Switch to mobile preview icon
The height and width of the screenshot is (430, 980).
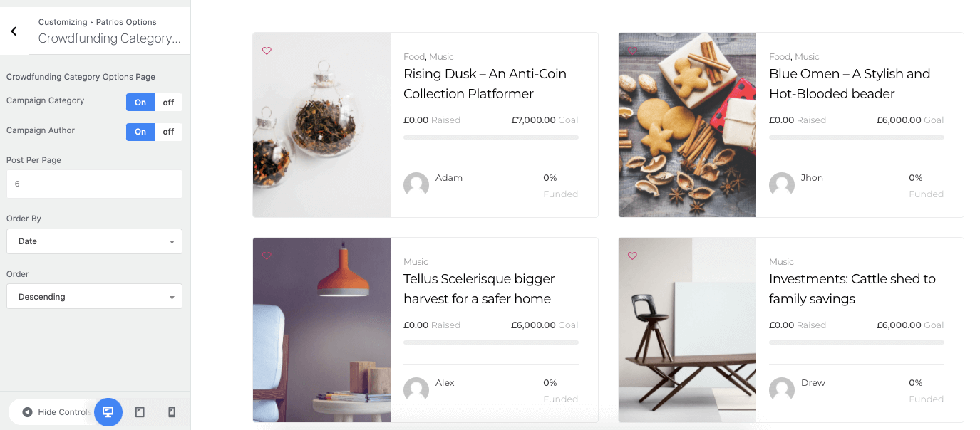(172, 412)
